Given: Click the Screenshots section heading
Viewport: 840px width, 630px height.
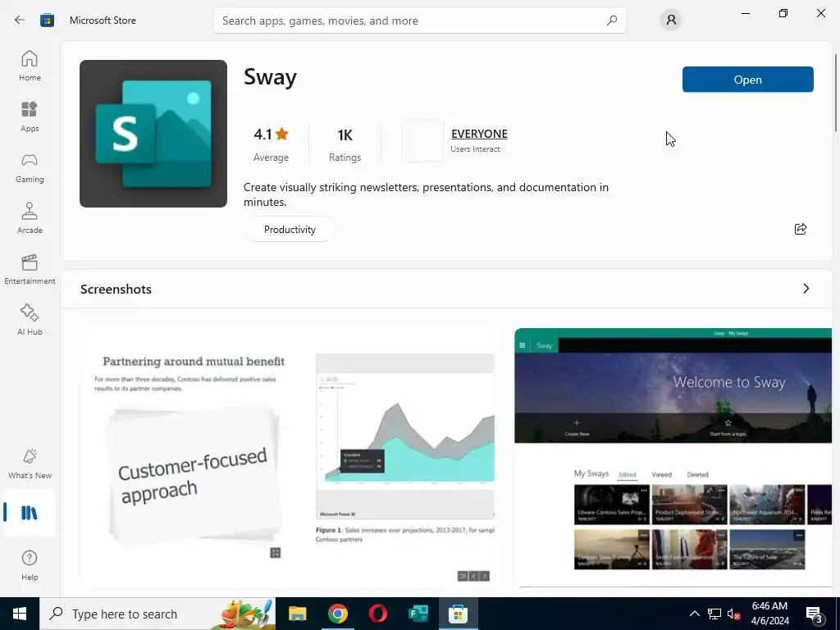Looking at the screenshot, I should coord(116,290).
